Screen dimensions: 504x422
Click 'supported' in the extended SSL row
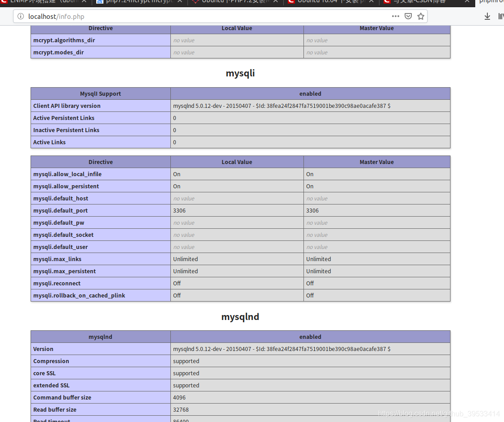pos(186,385)
